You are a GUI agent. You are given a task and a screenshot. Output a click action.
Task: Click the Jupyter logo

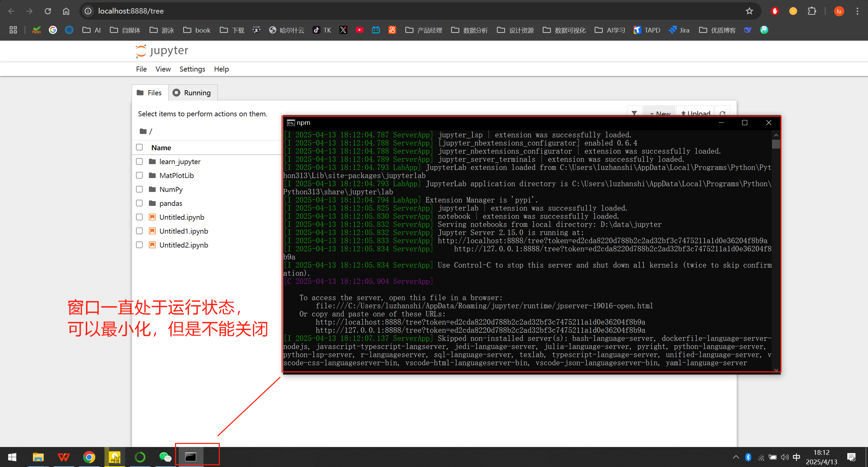162,51
